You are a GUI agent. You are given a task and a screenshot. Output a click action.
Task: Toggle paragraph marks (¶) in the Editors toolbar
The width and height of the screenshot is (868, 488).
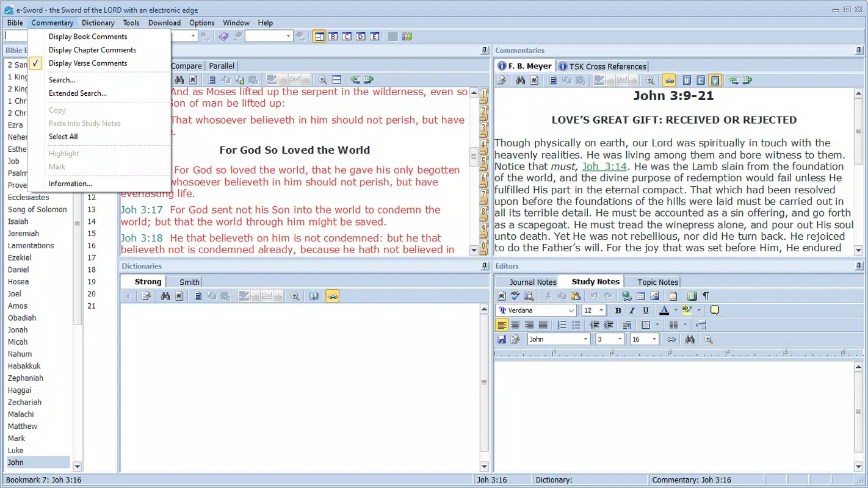tap(706, 296)
